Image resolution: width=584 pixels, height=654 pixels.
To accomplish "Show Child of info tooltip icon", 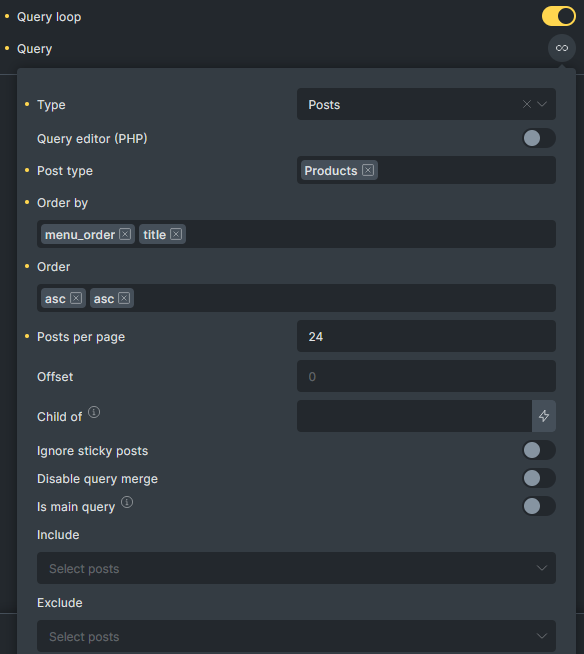I will pyautogui.click(x=94, y=412).
